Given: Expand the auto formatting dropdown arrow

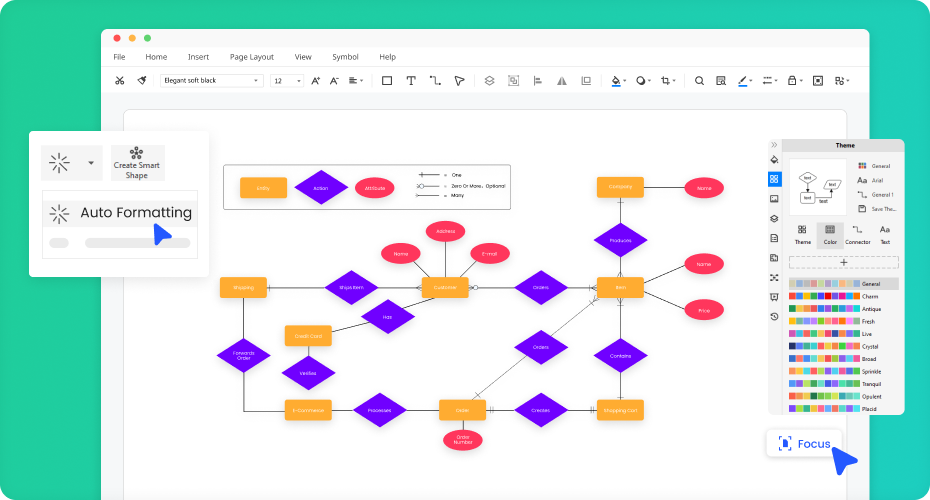Looking at the screenshot, I should click(91, 162).
